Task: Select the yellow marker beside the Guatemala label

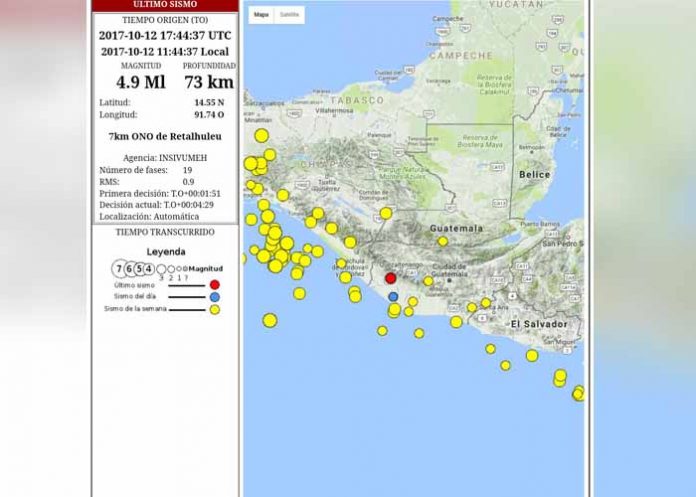Action: coord(443,241)
